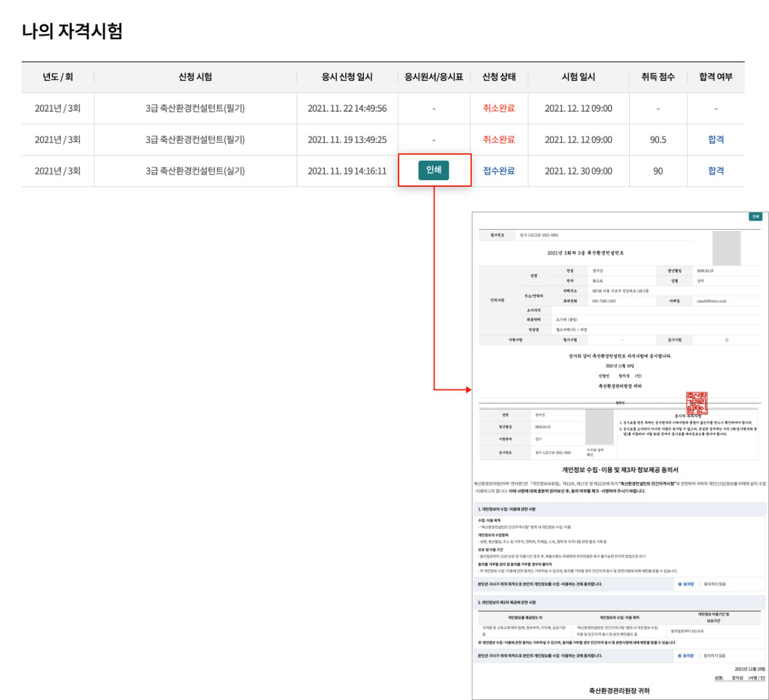Click 취소완료 status for the 2021.11.22 application

coord(499,108)
